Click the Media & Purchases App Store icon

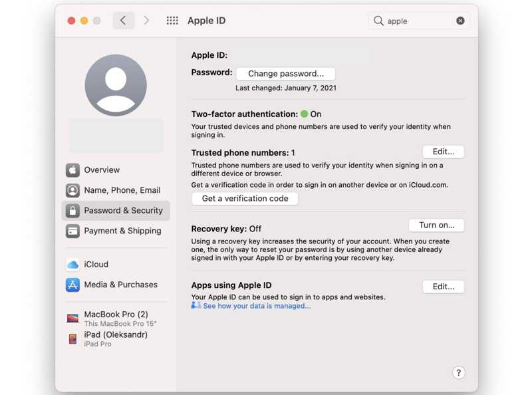(x=72, y=285)
